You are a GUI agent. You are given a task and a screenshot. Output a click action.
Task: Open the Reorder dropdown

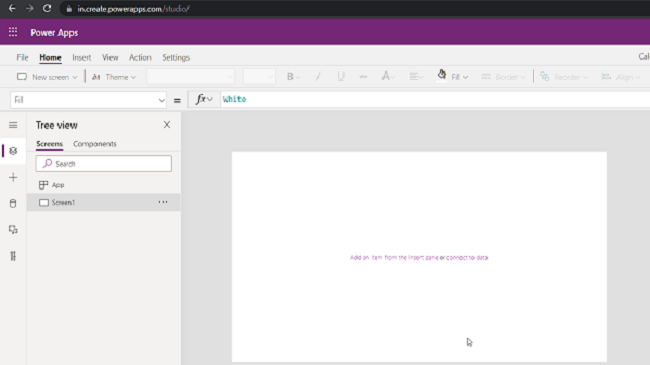coord(564,77)
